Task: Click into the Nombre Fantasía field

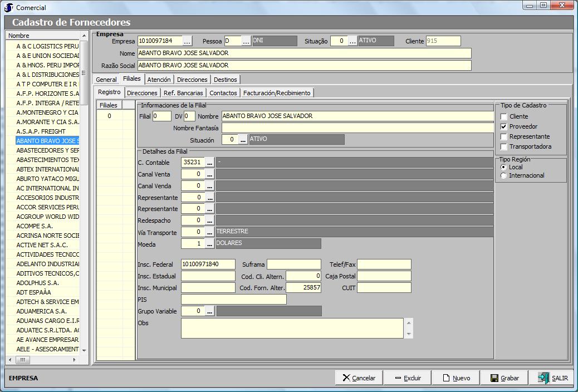Action: click(x=357, y=128)
